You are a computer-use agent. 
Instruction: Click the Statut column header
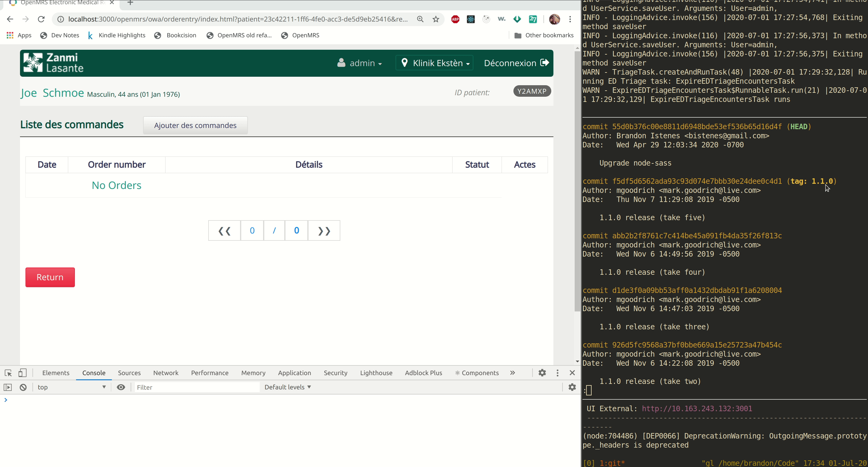[x=477, y=165]
